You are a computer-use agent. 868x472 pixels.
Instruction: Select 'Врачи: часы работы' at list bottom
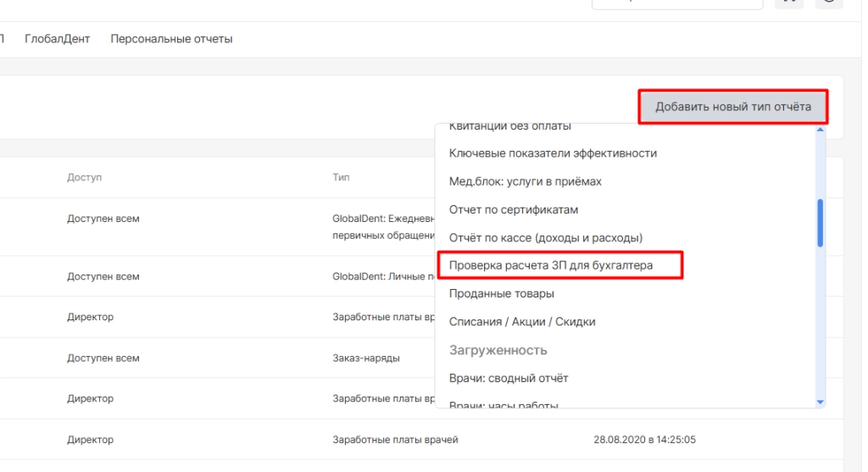pos(503,404)
